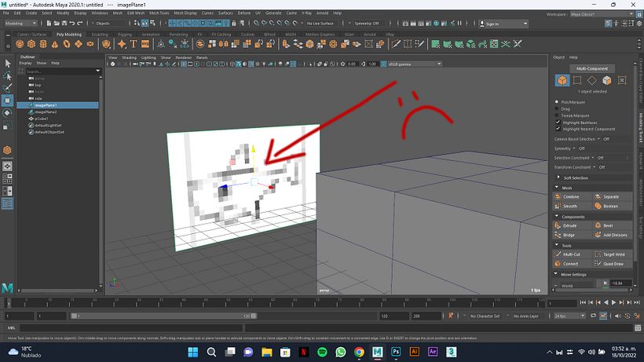
Task: Select the Lasso tool in the left toolbox
Action: coord(8,76)
